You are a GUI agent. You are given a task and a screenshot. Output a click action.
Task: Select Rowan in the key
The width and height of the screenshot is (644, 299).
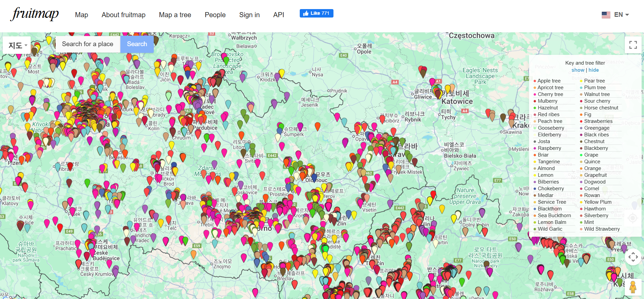[x=592, y=195]
